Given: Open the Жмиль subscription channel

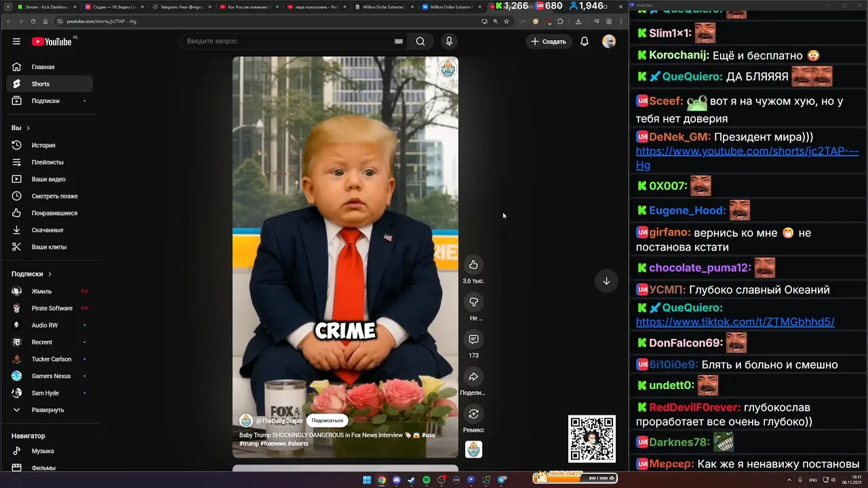Looking at the screenshot, I should coord(49,291).
